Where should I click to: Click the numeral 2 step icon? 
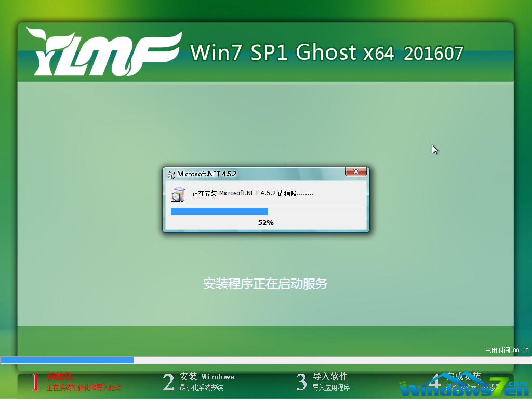click(167, 382)
